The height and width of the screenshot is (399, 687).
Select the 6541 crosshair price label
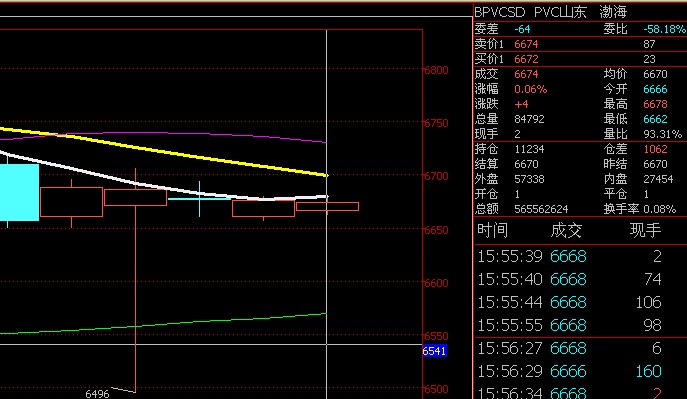[434, 351]
